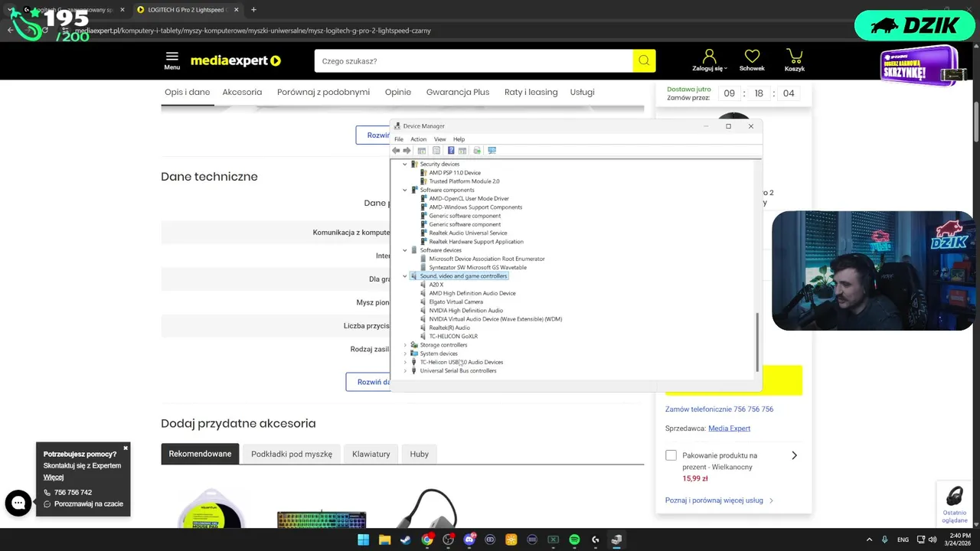The height and width of the screenshot is (551, 980).
Task: Tick the Pakowanie produktu na prezent checkbox
Action: (x=671, y=455)
